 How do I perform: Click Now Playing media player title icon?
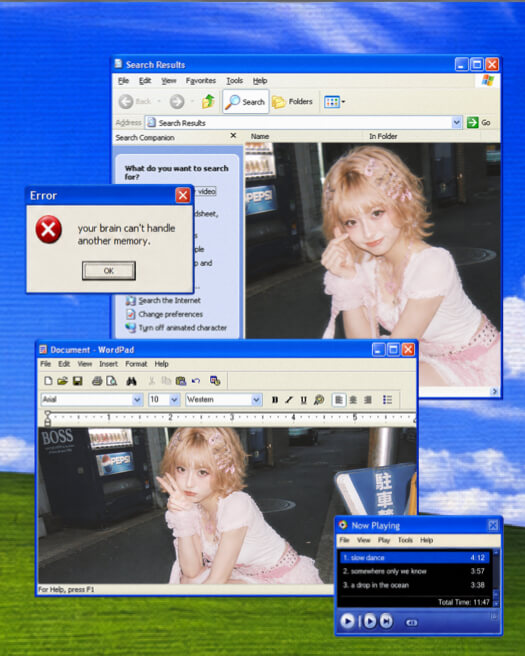coord(343,525)
